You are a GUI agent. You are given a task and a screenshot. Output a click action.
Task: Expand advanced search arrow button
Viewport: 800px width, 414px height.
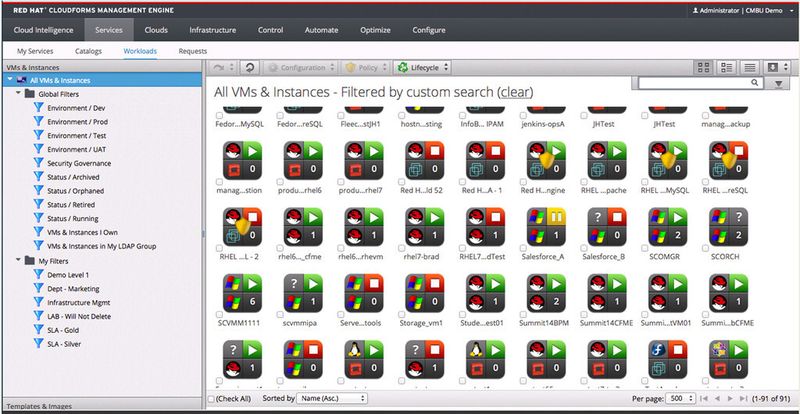click(x=778, y=83)
